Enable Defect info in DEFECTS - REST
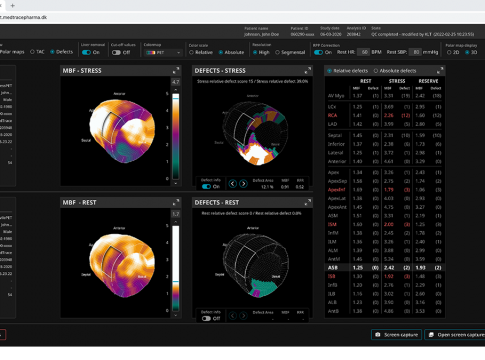This screenshot has height=360, width=485. 206,318
